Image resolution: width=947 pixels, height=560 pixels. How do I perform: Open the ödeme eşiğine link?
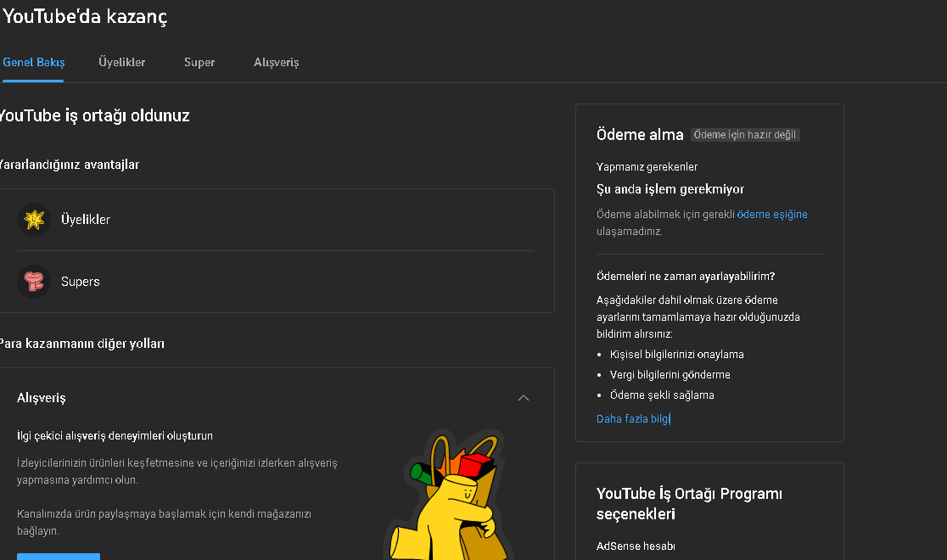tap(772, 215)
